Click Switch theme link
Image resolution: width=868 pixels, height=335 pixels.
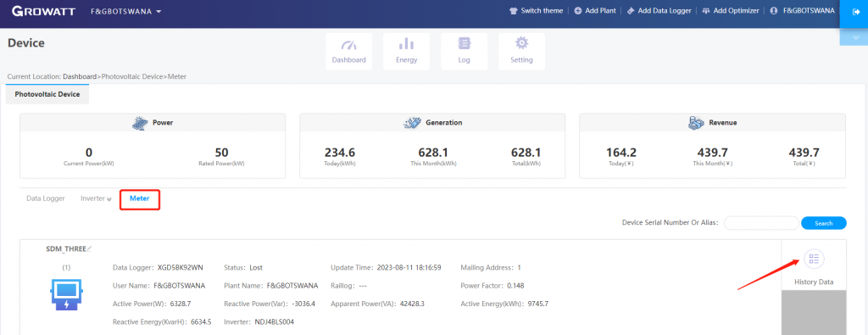coord(542,11)
